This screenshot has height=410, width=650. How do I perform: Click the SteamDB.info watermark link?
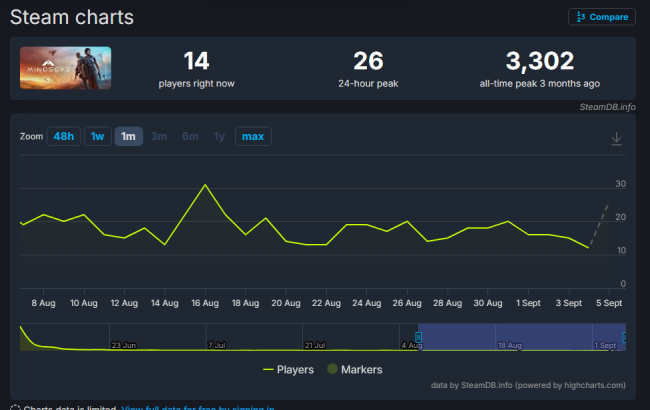pyautogui.click(x=607, y=106)
